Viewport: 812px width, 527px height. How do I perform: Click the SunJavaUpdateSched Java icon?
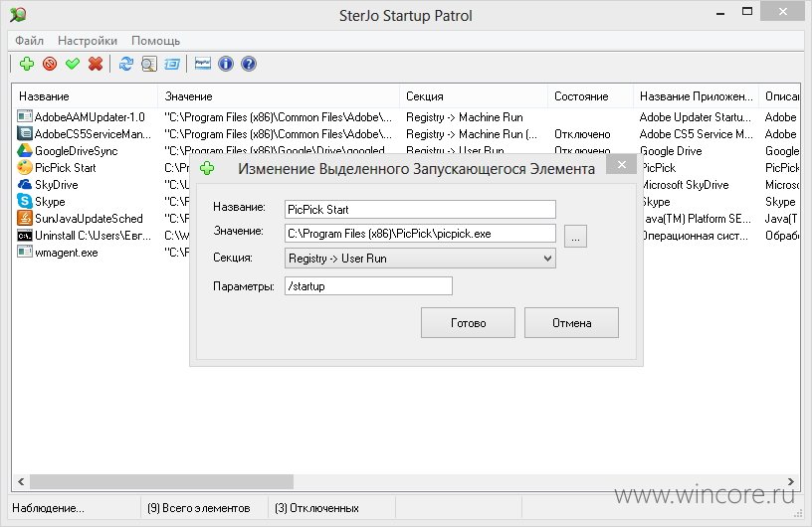[x=24, y=218]
